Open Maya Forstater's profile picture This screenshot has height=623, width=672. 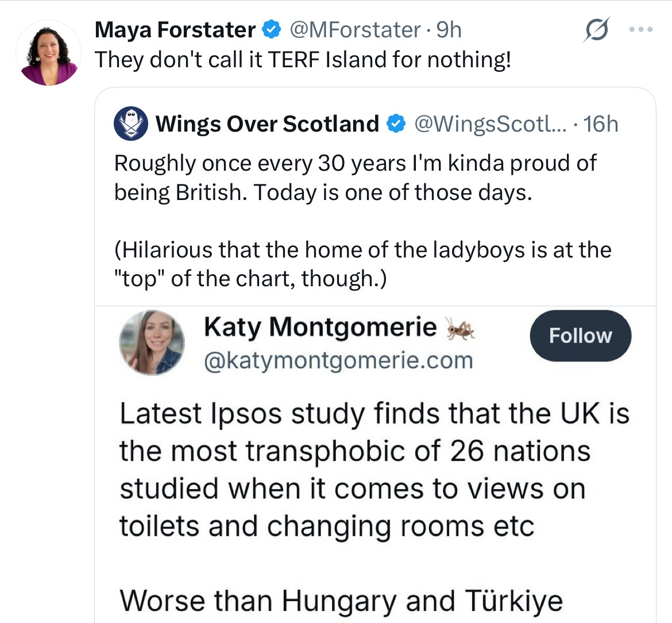tap(49, 53)
